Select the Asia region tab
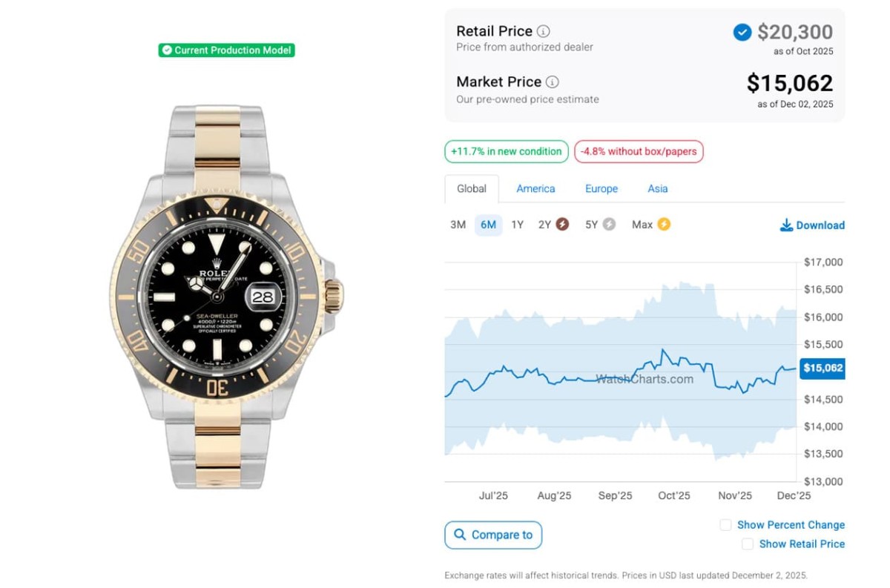 tap(658, 189)
